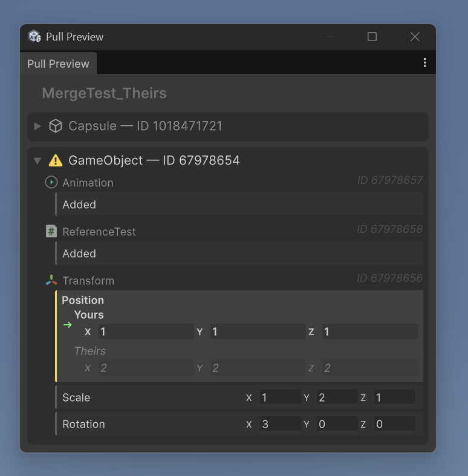Click the Added row under ReferenceTest
Image resolution: width=468 pixels, height=476 pixels.
(239, 253)
